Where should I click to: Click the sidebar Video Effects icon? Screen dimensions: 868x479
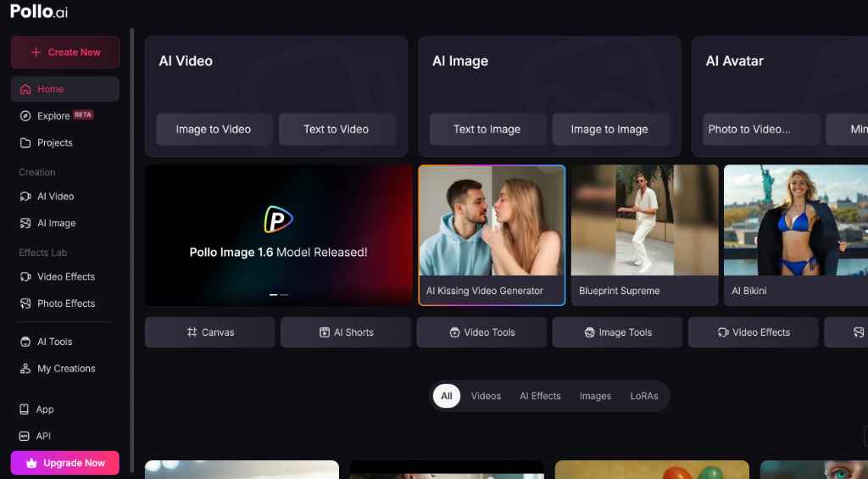pos(25,277)
